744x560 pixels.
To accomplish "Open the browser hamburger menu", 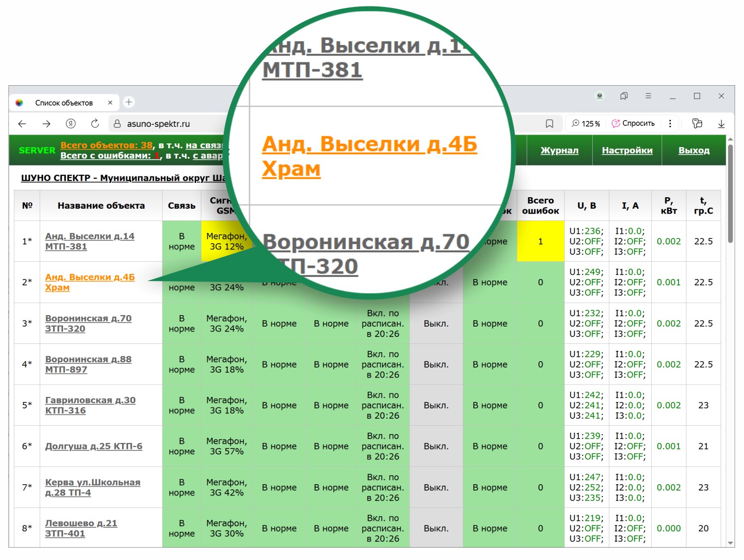I will tap(648, 96).
